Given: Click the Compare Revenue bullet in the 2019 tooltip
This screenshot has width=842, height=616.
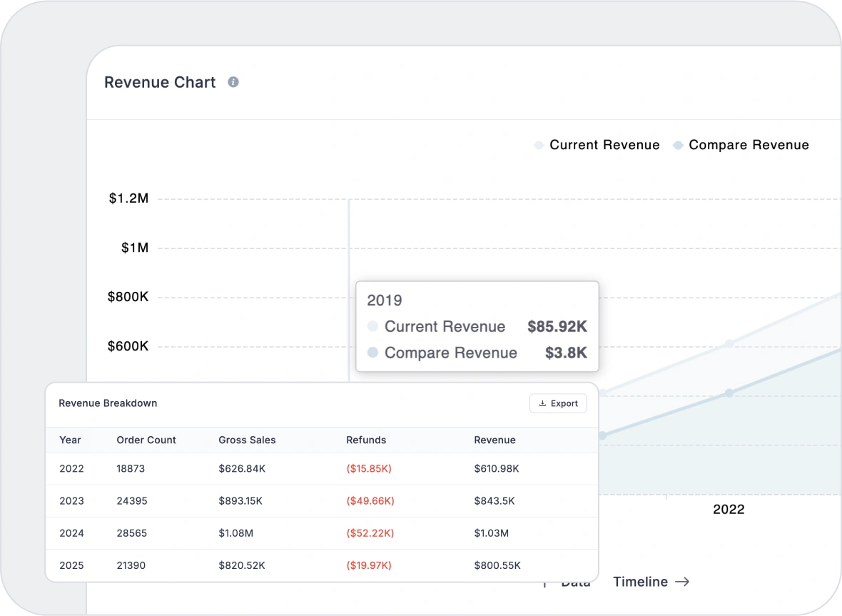Looking at the screenshot, I should click(x=372, y=353).
